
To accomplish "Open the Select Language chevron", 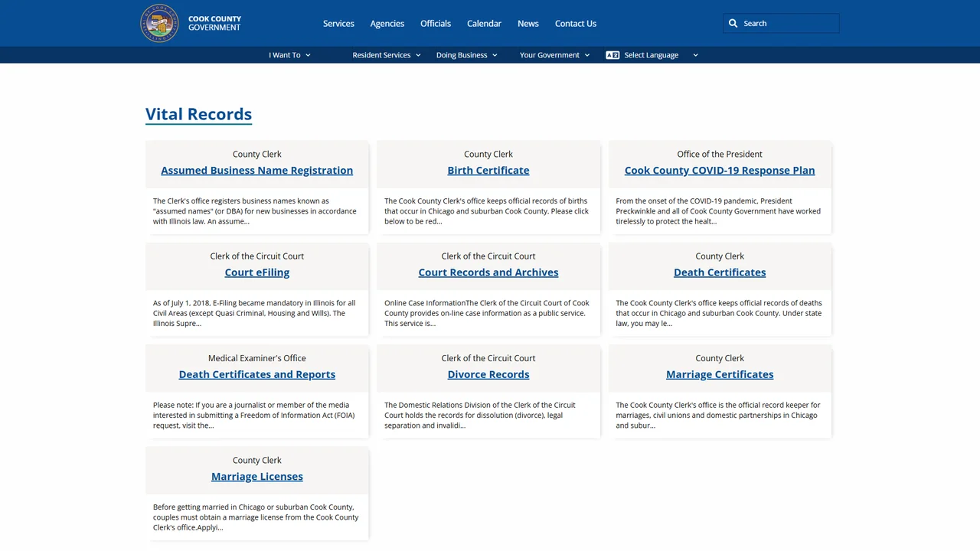I will 695,55.
